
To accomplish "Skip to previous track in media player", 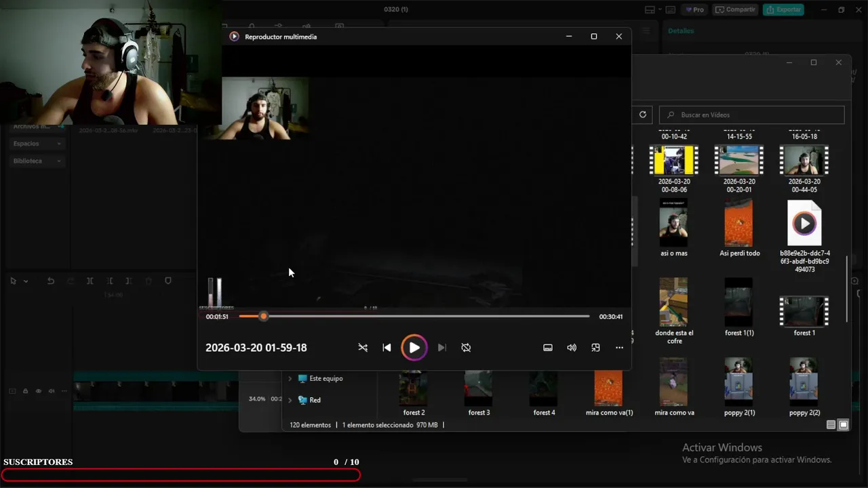I will click(387, 348).
